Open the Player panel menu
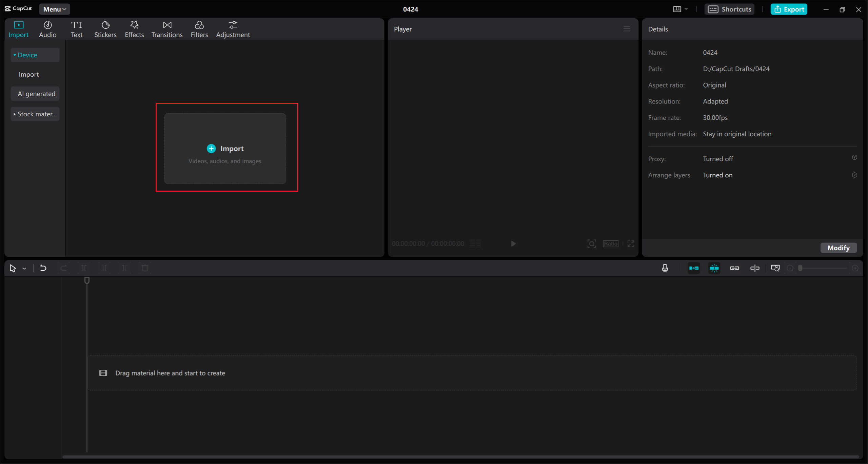The height and width of the screenshot is (464, 868). click(x=627, y=29)
